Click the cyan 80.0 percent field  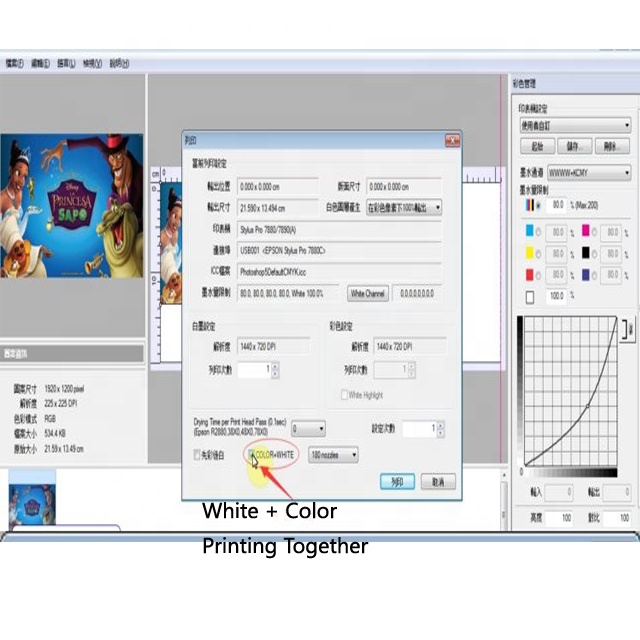[x=557, y=232]
